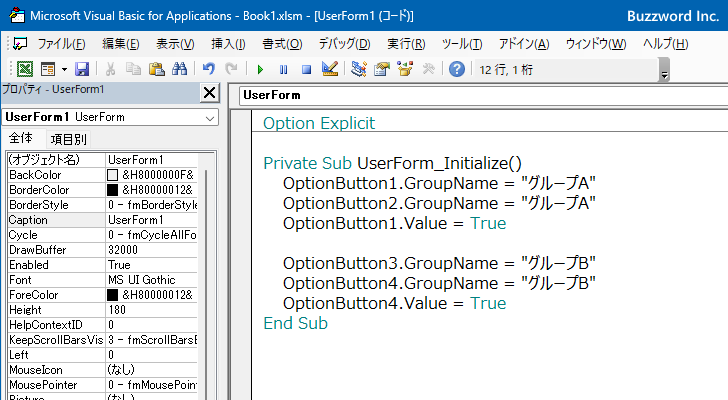Click the View Microsoft Excel icon
Screen dimensions: 728x400
coord(25,70)
